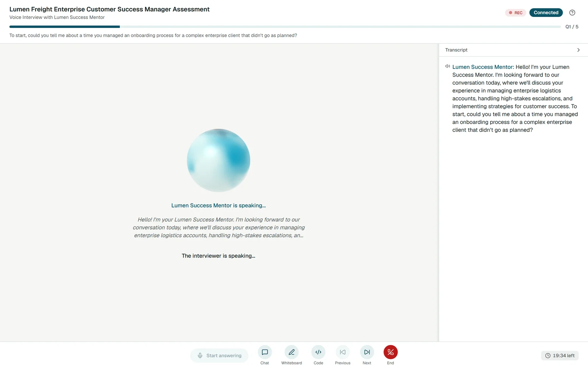Click Start answering microphone button
This screenshot has height=369, width=588.
(x=219, y=355)
